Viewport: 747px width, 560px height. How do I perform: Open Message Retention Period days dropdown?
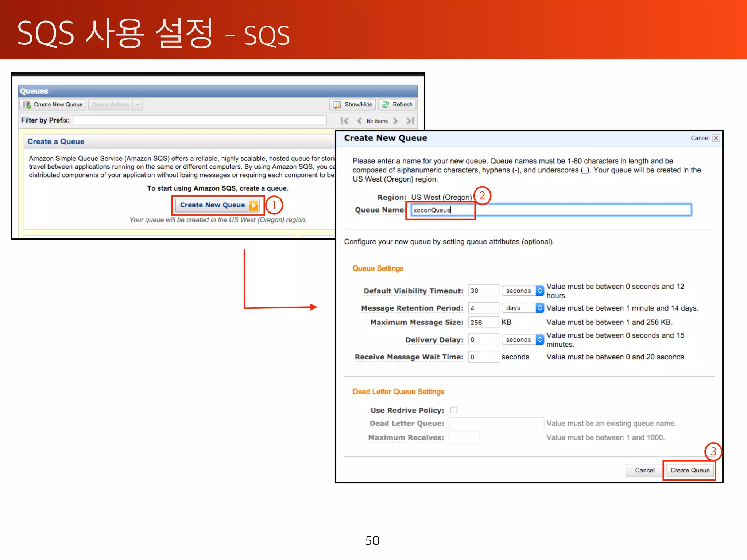pyautogui.click(x=523, y=308)
